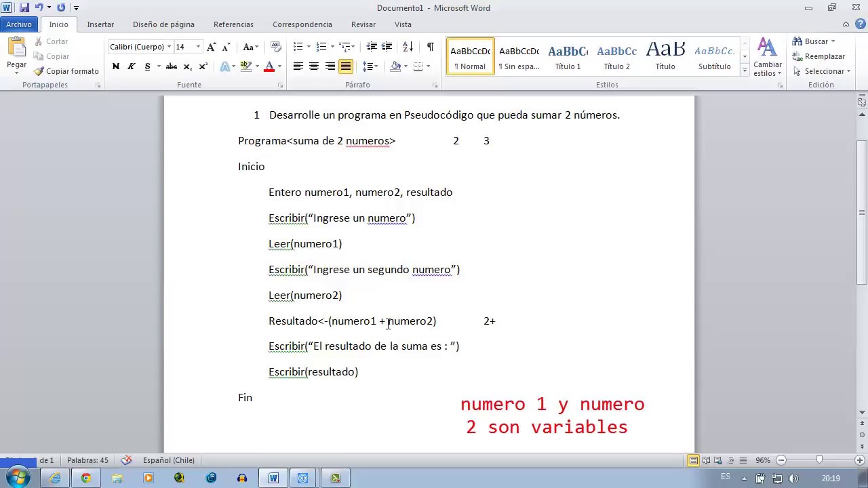
Task: Open the Aa change case menu
Action: pyautogui.click(x=250, y=47)
